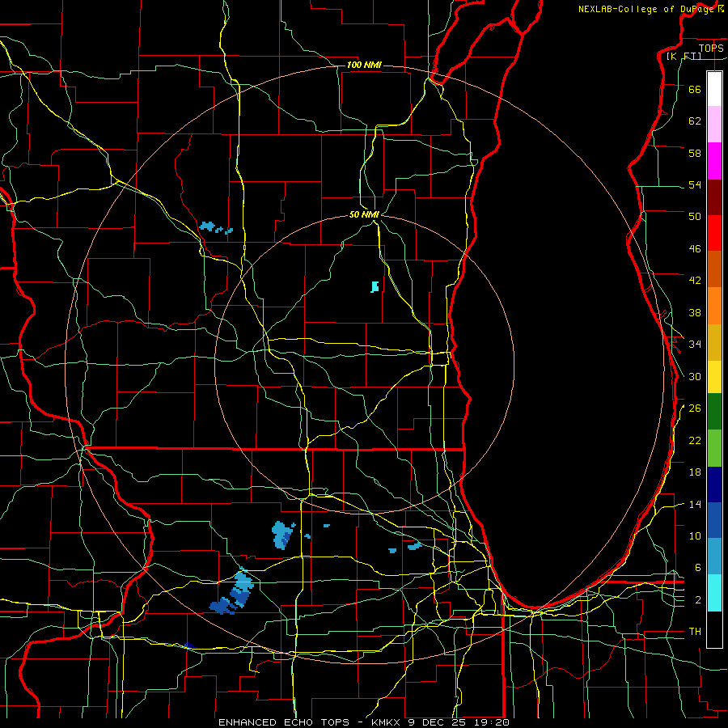Click the 66 legend value
The width and height of the screenshot is (728, 728).
(695, 89)
